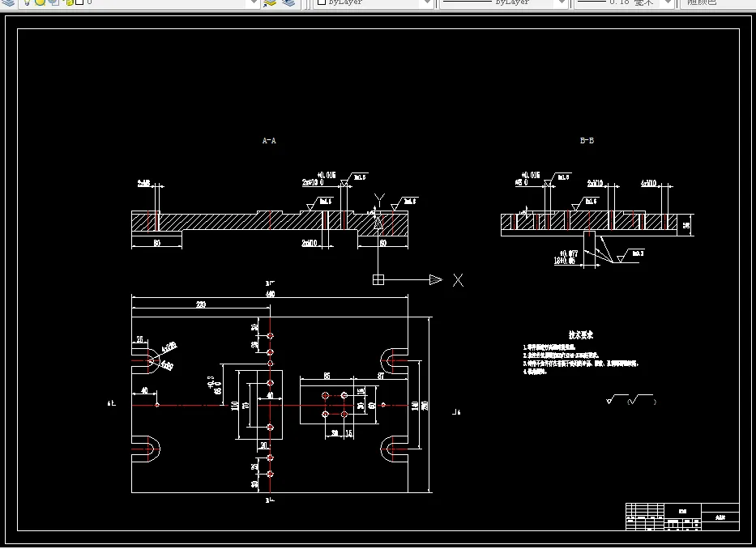756x549 pixels.
Task: Select the 110 vertical dimension text
Action: coord(235,406)
